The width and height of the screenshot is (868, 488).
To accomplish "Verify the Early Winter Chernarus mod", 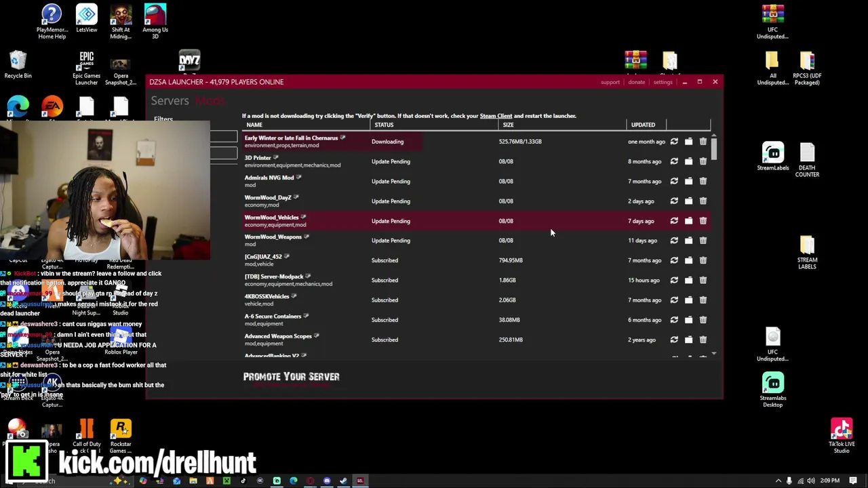I will 674,142.
